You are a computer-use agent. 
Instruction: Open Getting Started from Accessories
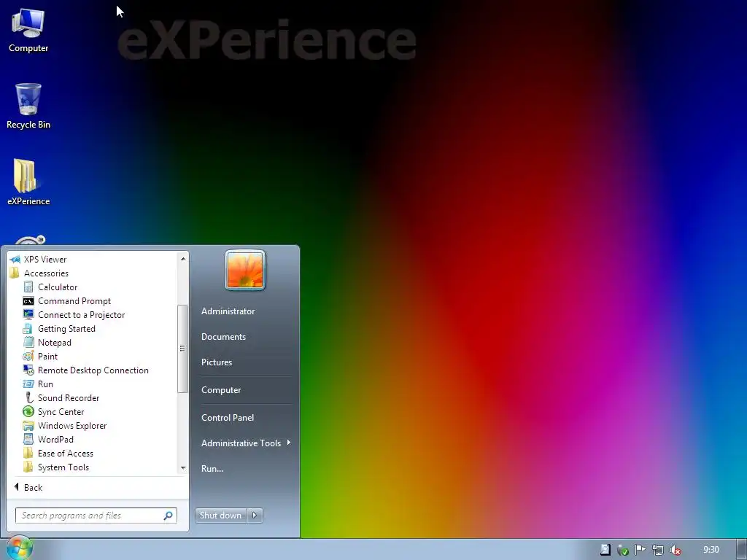(66, 329)
